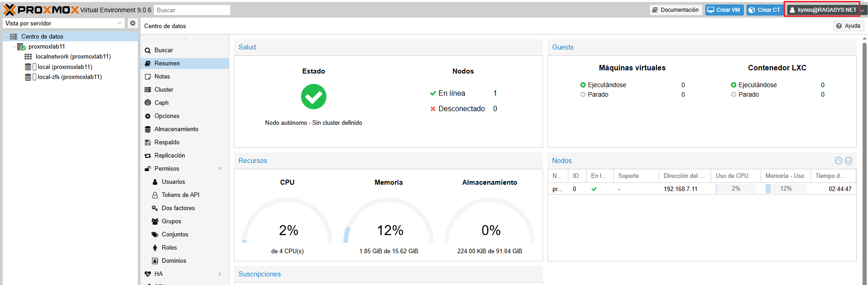The height and width of the screenshot is (285, 868).
Task: Select the Centro de datos tree item
Action: click(x=70, y=36)
